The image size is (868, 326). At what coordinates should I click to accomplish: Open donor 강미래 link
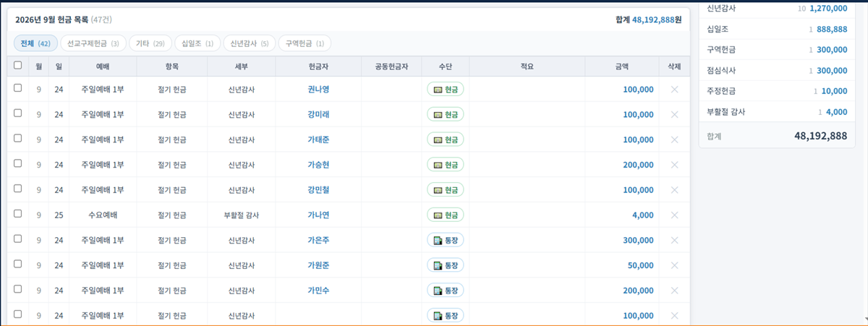tap(318, 114)
